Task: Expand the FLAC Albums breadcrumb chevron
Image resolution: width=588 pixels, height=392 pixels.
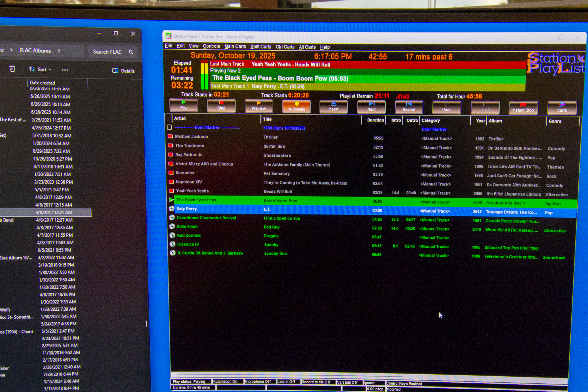Action: 59,51
